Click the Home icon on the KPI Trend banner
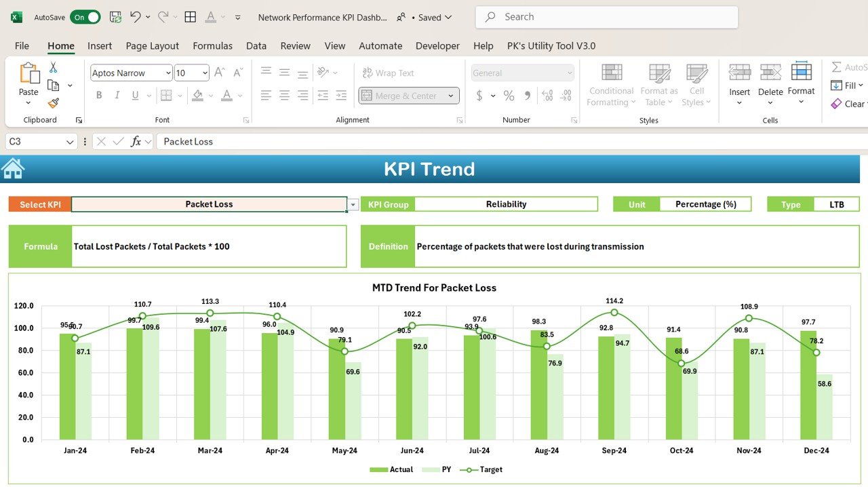Screen dimensions: 868x487 click(x=13, y=168)
